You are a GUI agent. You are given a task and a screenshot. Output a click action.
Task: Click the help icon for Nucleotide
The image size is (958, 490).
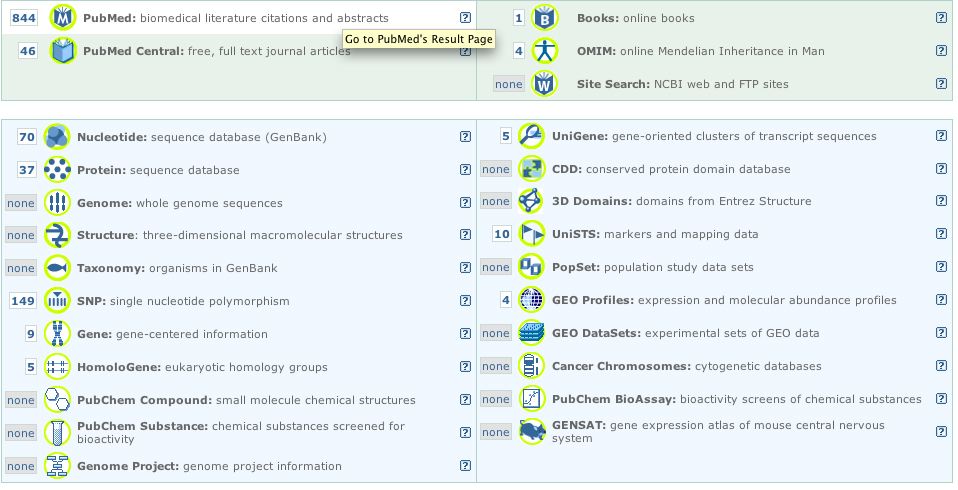click(466, 137)
